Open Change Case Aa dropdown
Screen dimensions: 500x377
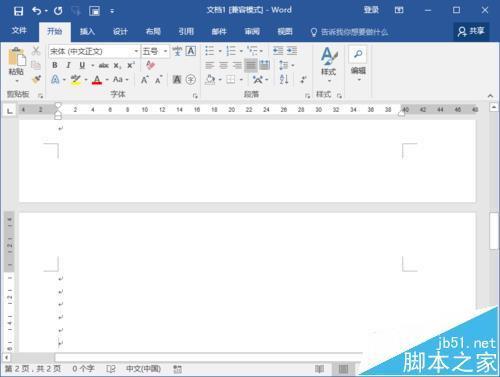[120, 80]
